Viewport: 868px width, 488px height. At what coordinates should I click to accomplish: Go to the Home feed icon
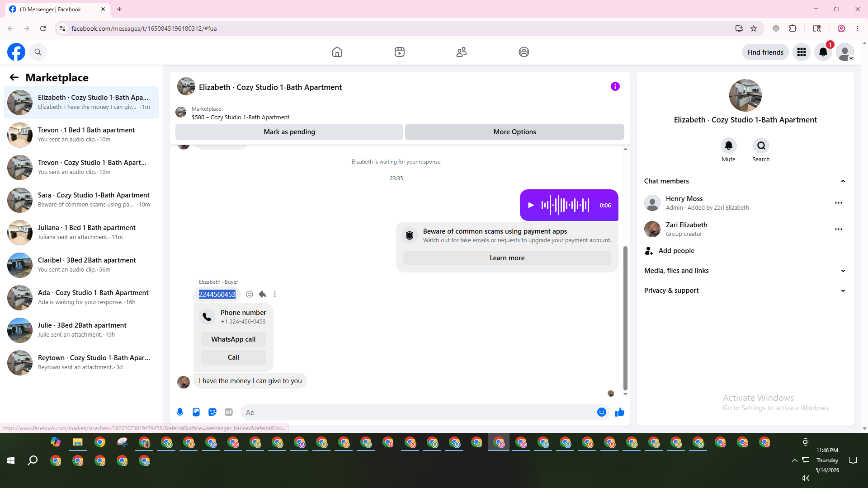337,52
